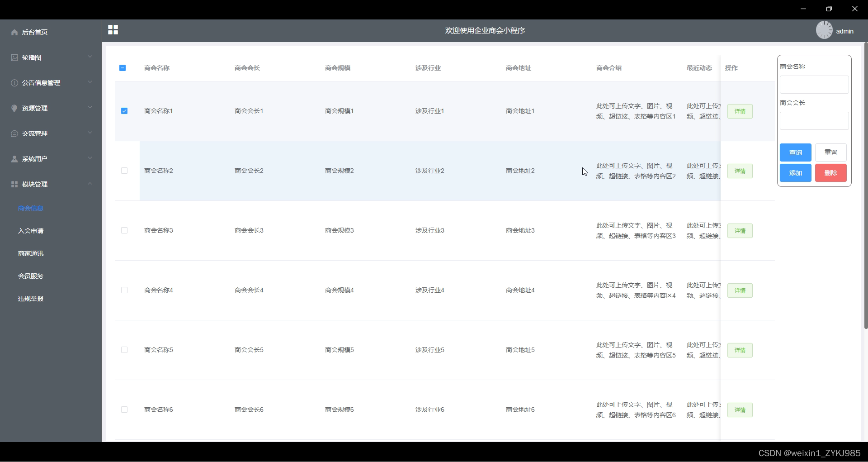Click the info icon beside 公告信息管理
The width and height of the screenshot is (868, 462).
(x=14, y=83)
